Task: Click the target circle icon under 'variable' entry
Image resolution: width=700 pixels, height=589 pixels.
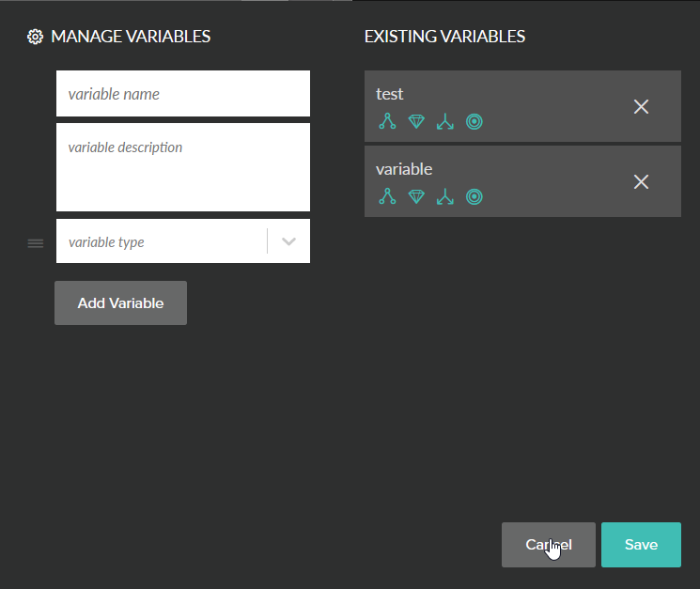Action: click(x=474, y=196)
